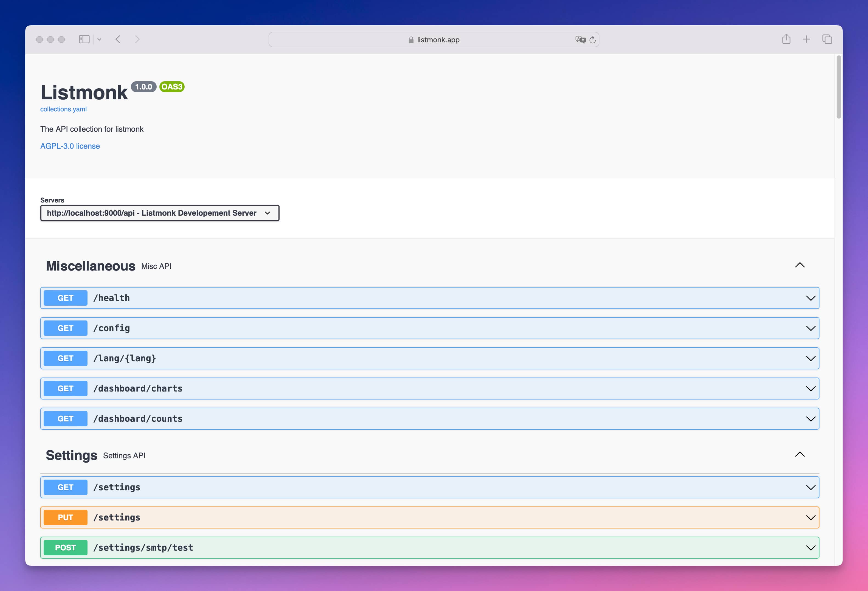Click the page vertical scrollbar thumb
Image resolution: width=868 pixels, height=591 pixels.
[x=839, y=87]
